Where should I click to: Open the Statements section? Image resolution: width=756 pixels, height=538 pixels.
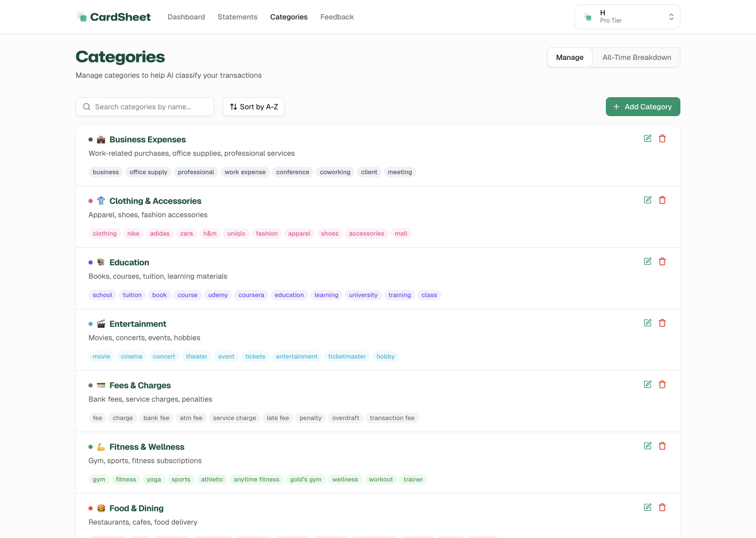[237, 16]
